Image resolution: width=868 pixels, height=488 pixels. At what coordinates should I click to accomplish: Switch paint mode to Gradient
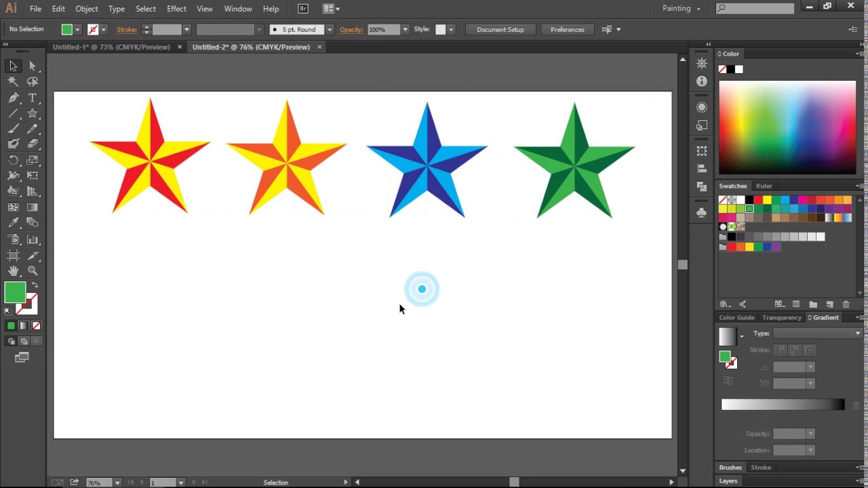tap(24, 326)
